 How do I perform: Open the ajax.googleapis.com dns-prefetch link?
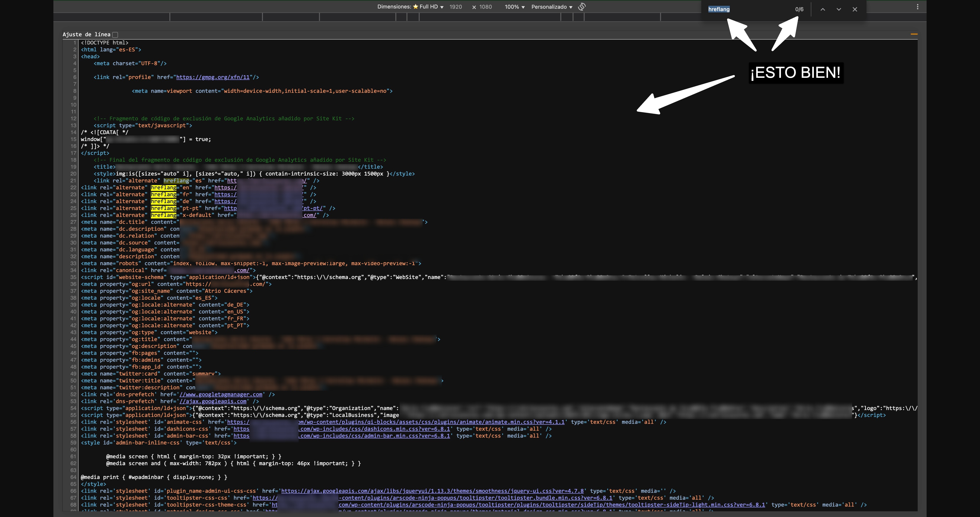coord(213,402)
